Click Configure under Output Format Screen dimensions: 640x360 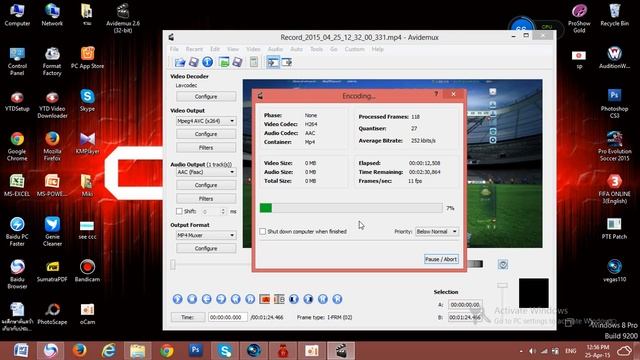pos(206,248)
